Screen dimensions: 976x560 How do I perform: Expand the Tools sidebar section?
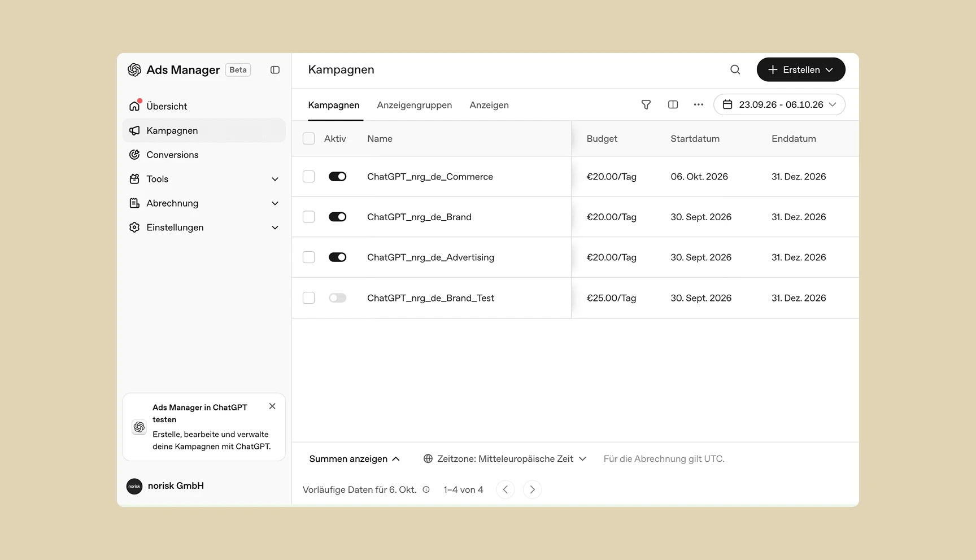coord(204,179)
